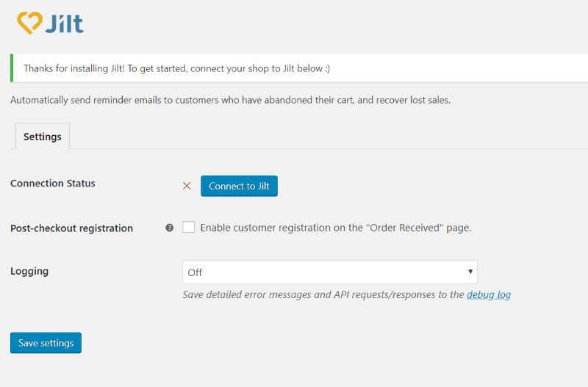Open the Post-checkout registration help tooltip icon
This screenshot has width=588, height=387.
pyautogui.click(x=170, y=228)
